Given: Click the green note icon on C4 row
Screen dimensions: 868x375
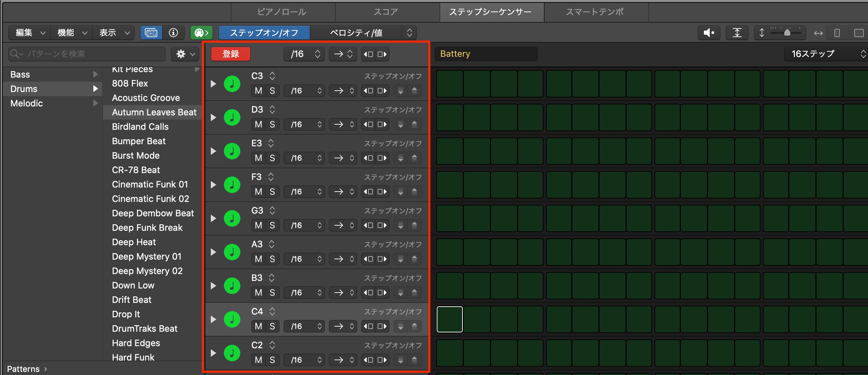Looking at the screenshot, I should 232,319.
